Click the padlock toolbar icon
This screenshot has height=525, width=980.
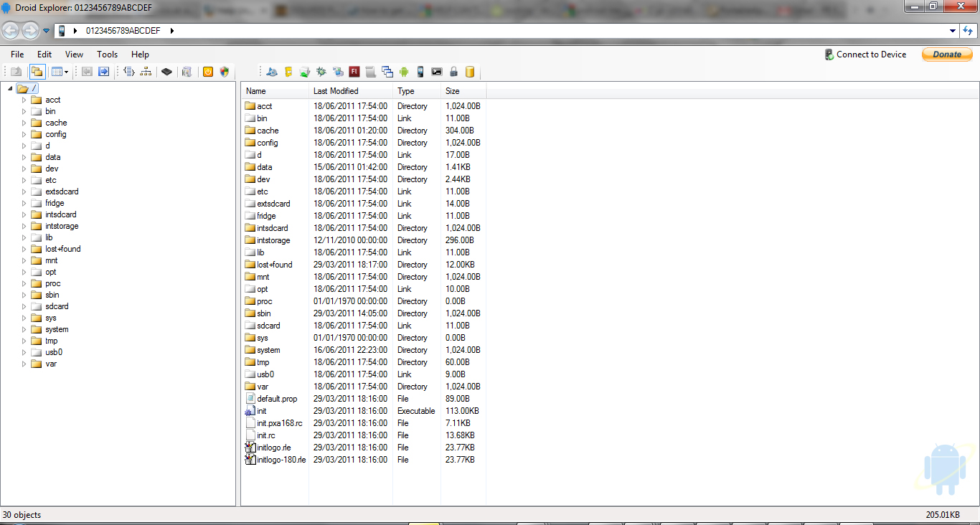coord(453,72)
